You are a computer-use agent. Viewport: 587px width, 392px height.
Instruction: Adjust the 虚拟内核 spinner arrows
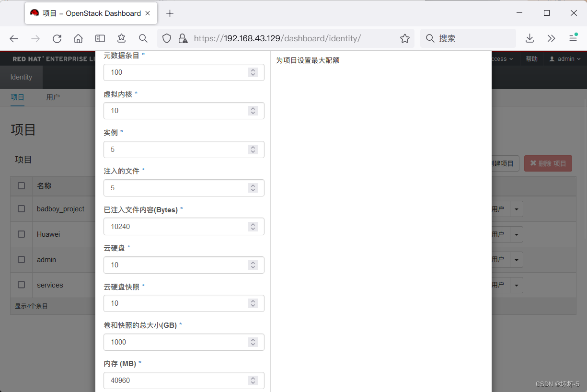pyautogui.click(x=253, y=111)
